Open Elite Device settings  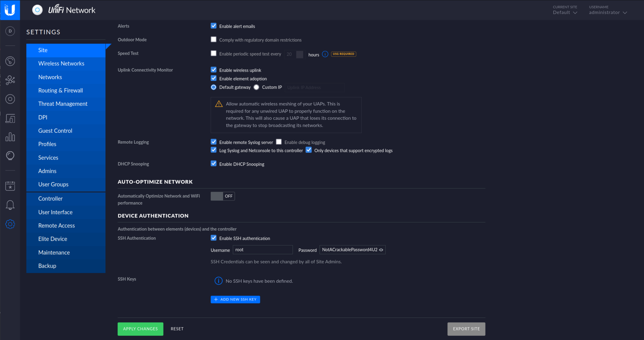[66, 239]
